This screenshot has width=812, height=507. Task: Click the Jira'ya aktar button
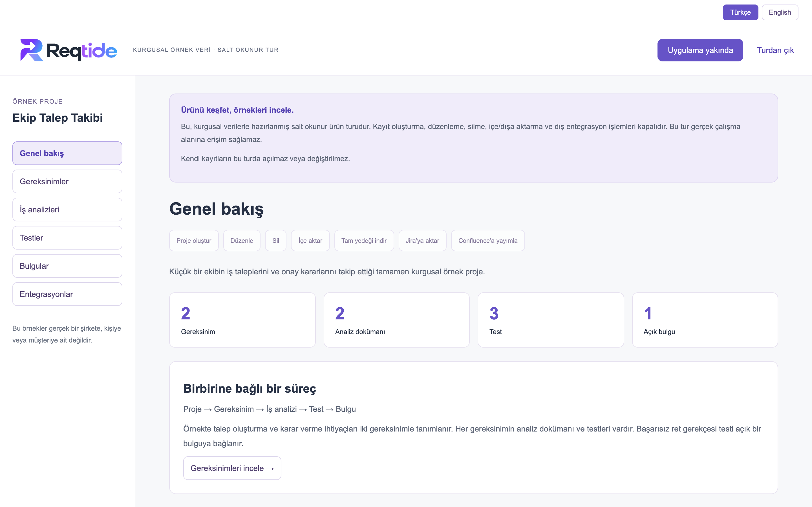coord(422,241)
